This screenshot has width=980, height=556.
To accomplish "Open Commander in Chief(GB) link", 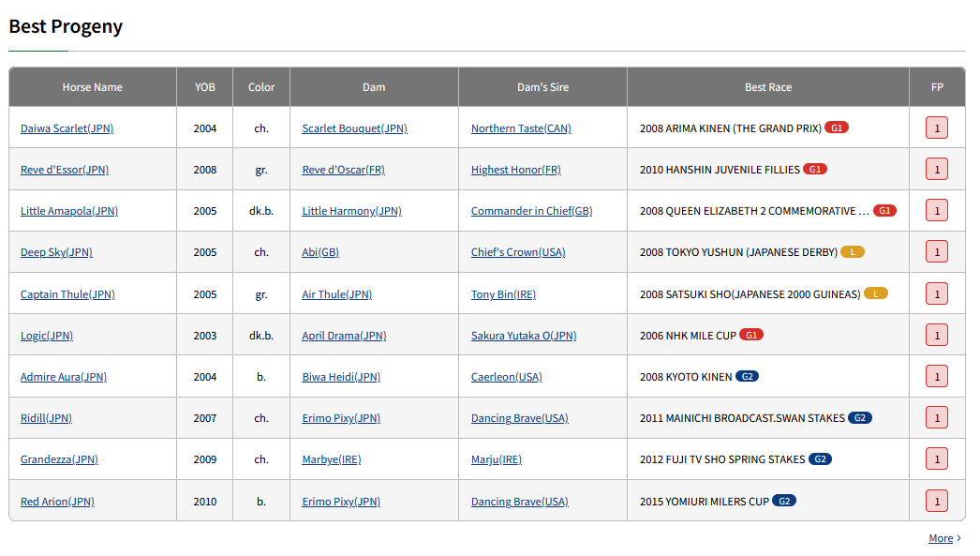I will (532, 211).
